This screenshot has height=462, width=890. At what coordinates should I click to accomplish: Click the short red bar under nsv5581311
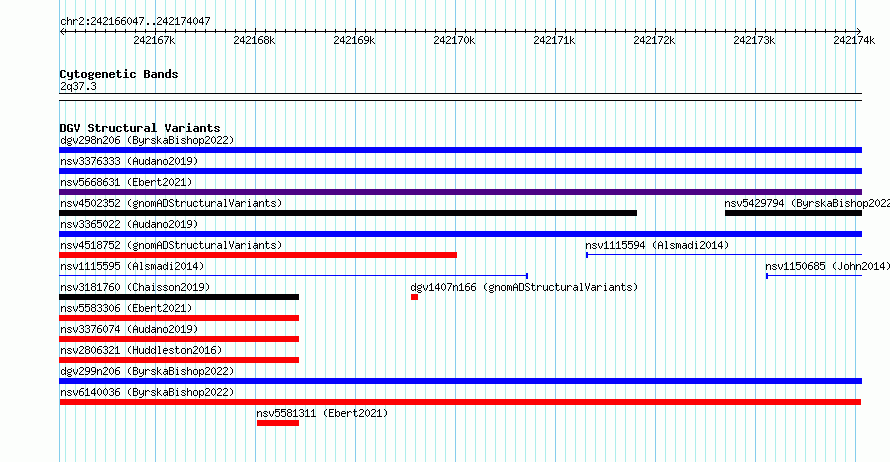278,423
